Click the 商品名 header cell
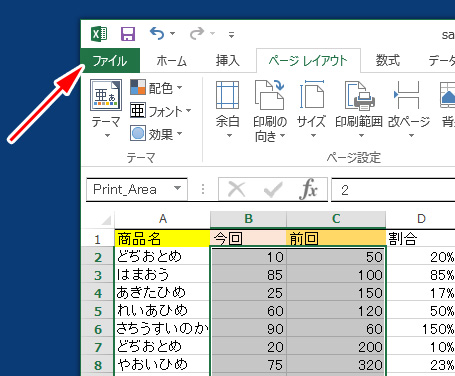The image size is (455, 376). [162, 239]
